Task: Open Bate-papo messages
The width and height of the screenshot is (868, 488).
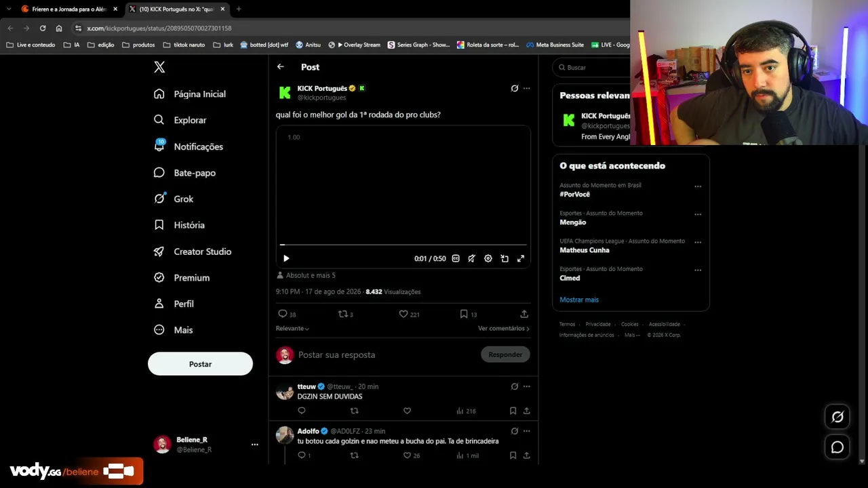Action: pyautogui.click(x=185, y=173)
